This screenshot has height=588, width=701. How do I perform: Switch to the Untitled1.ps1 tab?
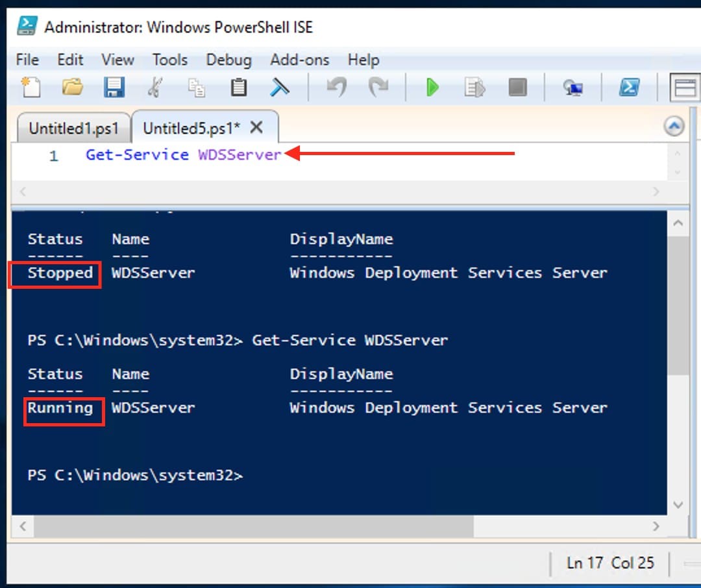pyautogui.click(x=73, y=128)
